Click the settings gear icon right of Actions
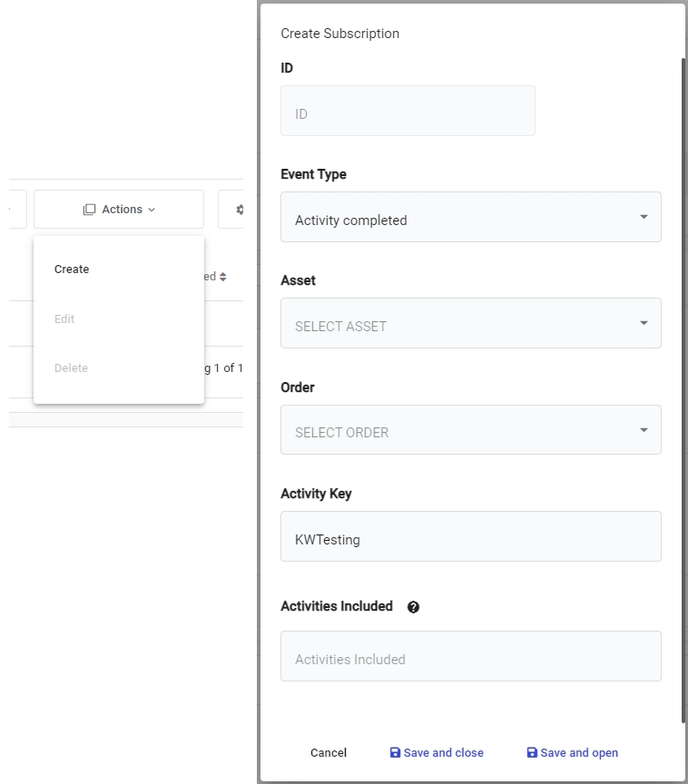 pos(240,210)
